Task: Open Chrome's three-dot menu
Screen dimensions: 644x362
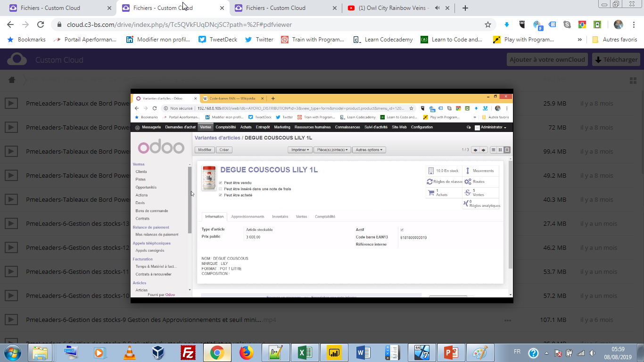Action: (634, 25)
